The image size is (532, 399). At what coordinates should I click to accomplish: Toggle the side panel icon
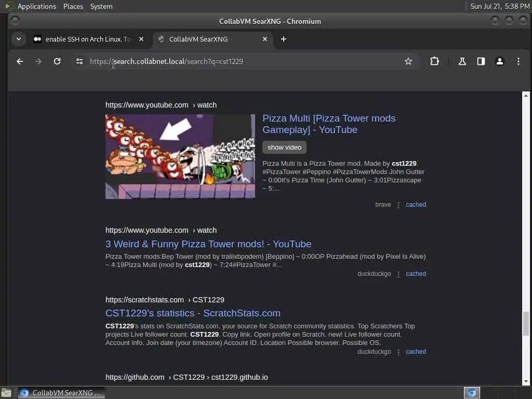point(481,61)
